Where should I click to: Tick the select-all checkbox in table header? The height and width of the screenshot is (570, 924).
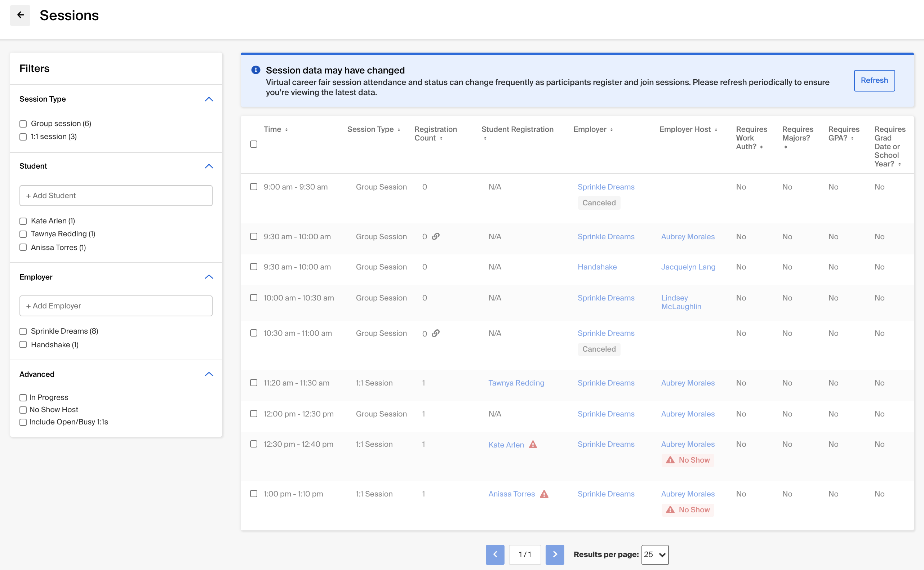click(x=254, y=144)
